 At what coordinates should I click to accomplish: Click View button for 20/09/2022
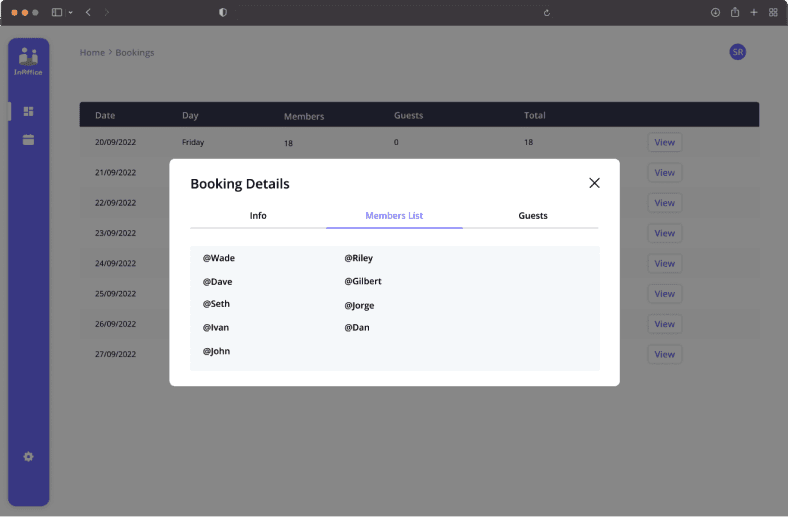point(664,143)
